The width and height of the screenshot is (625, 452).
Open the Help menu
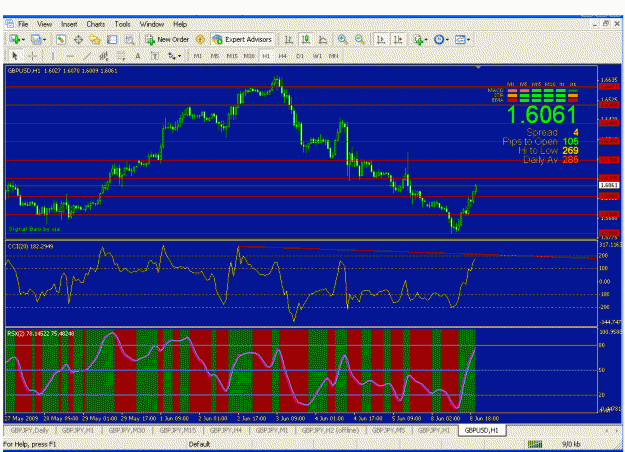coord(180,24)
